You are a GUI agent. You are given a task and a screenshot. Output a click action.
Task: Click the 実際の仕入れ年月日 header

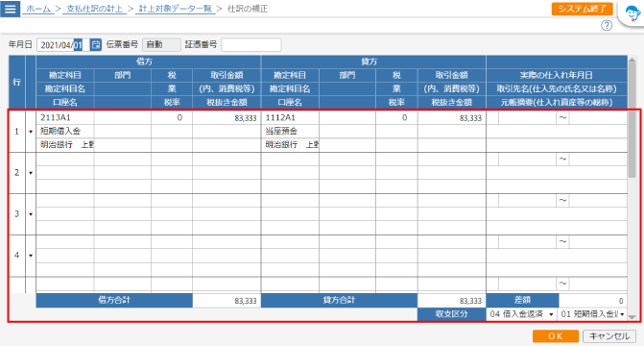click(557, 75)
